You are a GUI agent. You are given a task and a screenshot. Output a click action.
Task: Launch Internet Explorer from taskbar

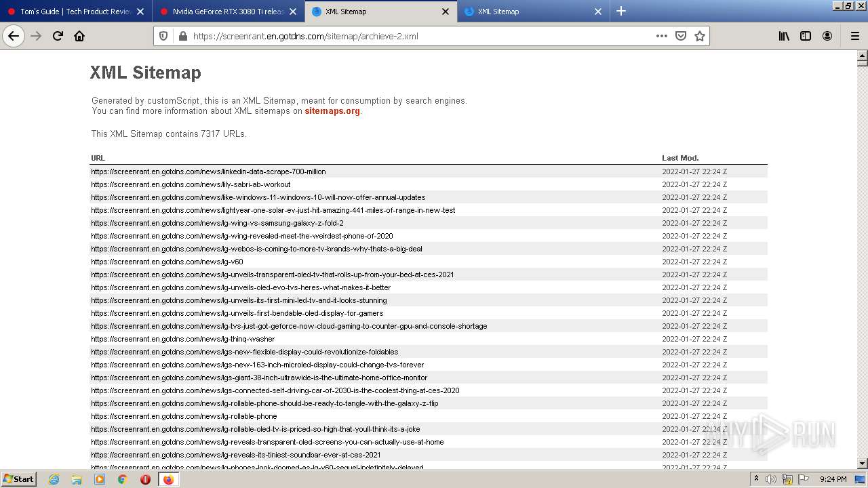point(54,479)
